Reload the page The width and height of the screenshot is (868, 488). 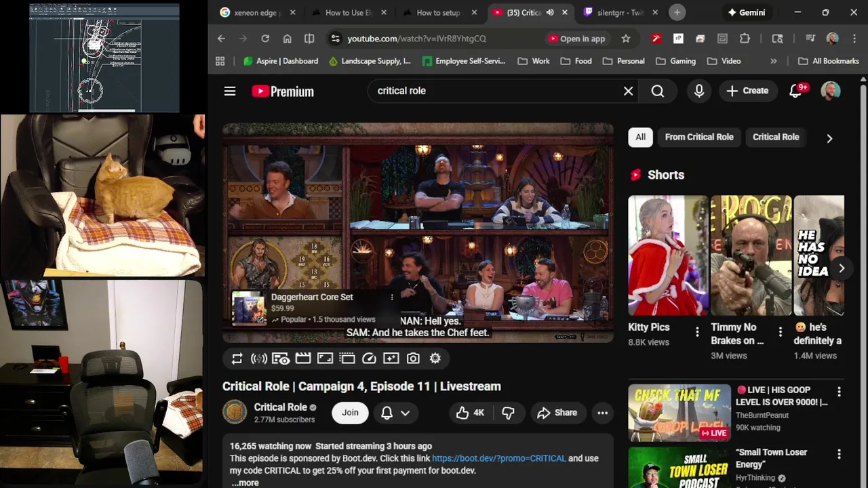pos(265,39)
